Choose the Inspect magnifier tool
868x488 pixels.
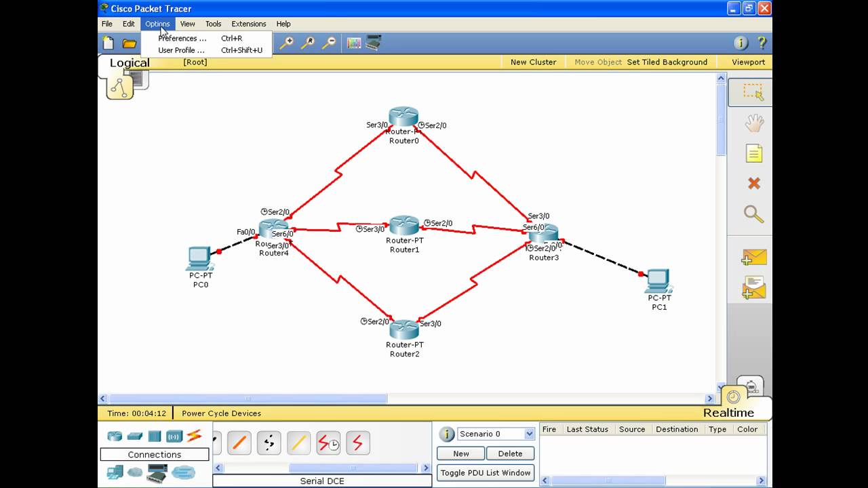click(753, 213)
